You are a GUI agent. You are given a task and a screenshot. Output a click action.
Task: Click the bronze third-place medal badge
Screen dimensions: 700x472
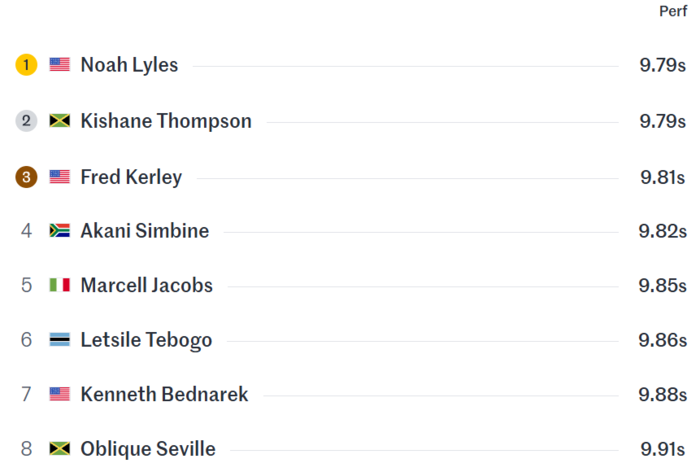point(26,177)
